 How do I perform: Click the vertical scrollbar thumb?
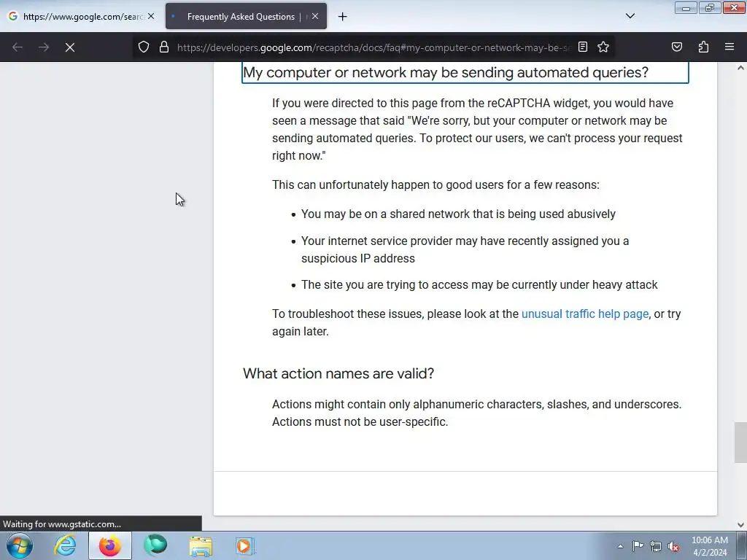pyautogui.click(x=740, y=443)
